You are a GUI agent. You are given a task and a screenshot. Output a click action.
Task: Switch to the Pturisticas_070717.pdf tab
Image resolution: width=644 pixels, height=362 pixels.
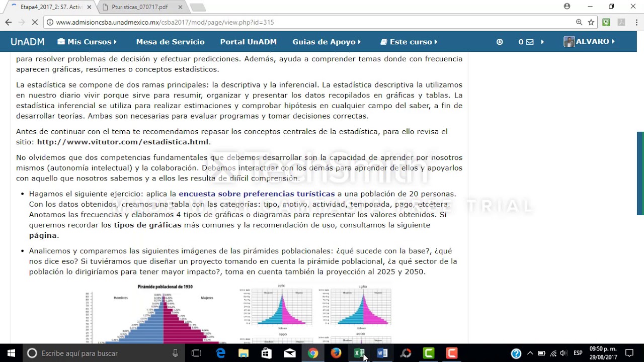point(140,7)
